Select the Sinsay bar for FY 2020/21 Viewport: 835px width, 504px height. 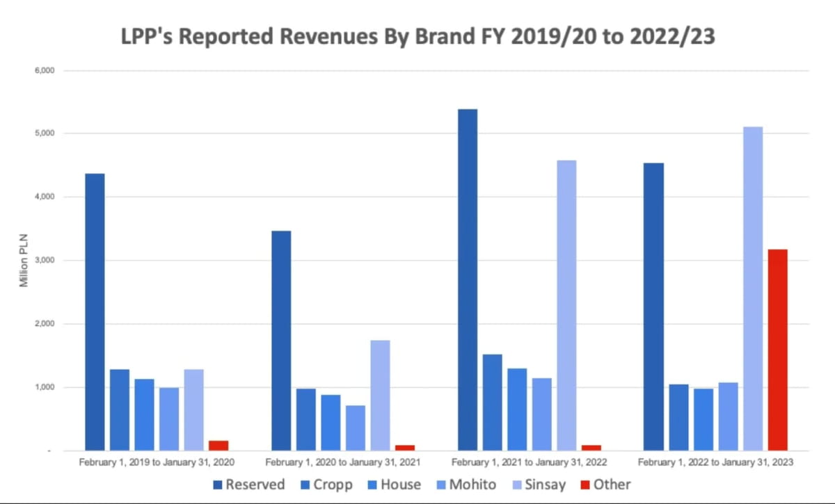(380, 395)
